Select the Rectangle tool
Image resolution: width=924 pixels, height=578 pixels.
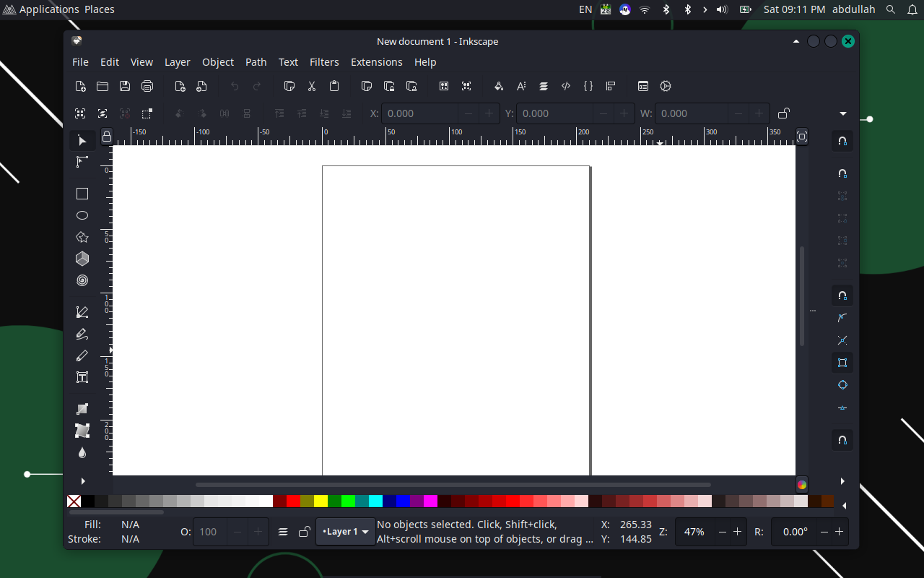click(x=82, y=194)
